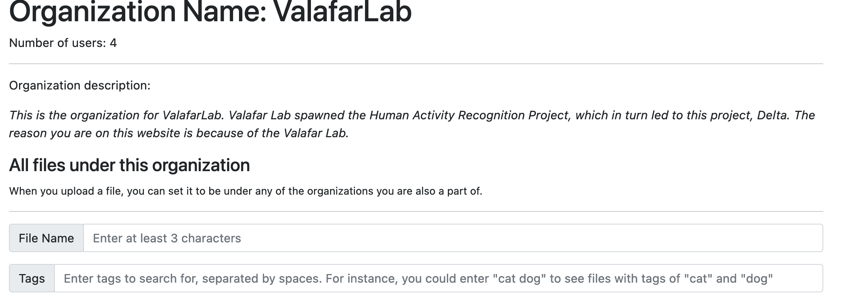Click inside the File Name search field
This screenshot has width=868, height=308.
298,238
